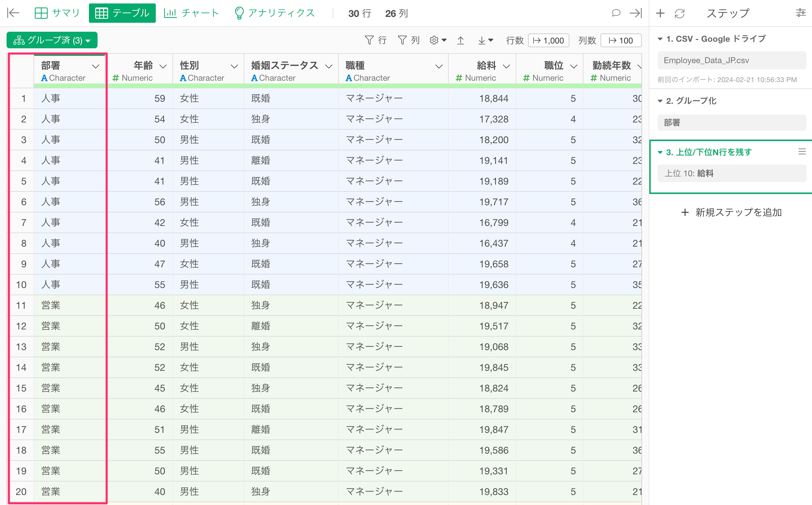Click the マネージャー cell in row 7
812x505 pixels.
tap(393, 222)
